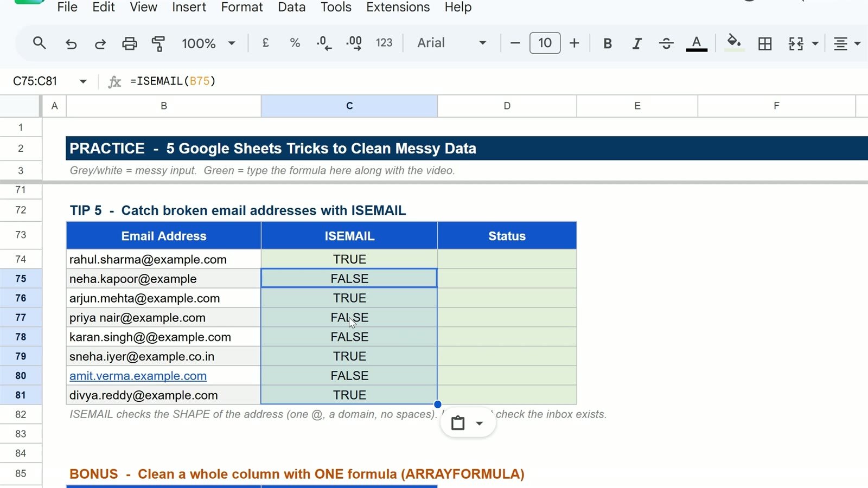868x488 pixels.
Task: Open the Edit menu
Action: click(x=104, y=7)
